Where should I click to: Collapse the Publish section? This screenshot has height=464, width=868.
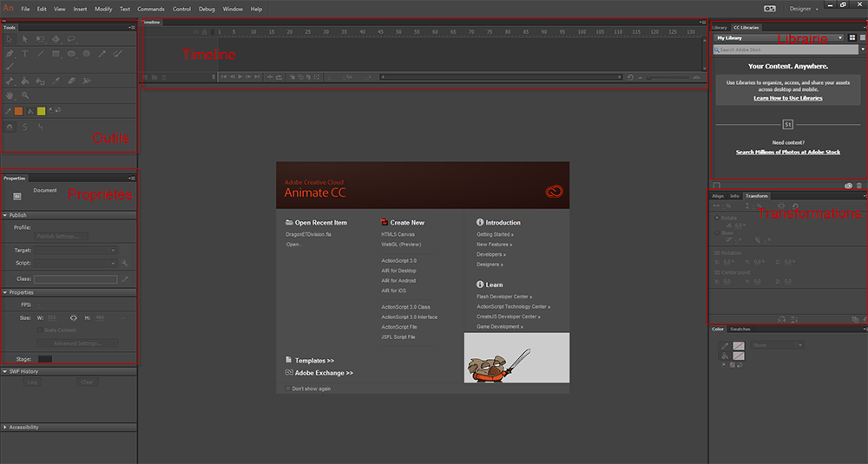5,215
